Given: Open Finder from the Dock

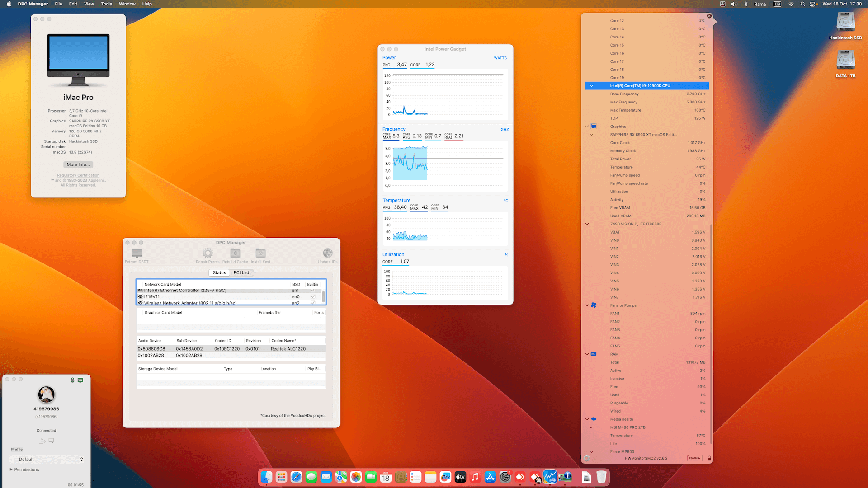Looking at the screenshot, I should [x=266, y=477].
